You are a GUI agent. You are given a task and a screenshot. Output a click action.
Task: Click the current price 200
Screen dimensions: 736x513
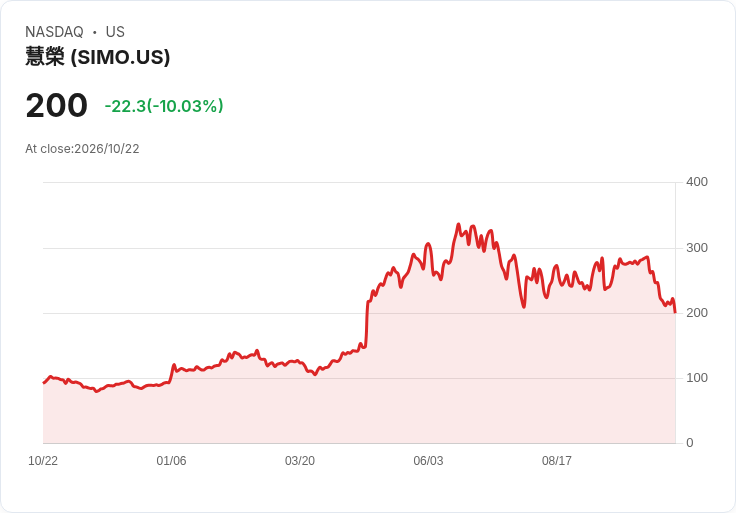click(x=56, y=105)
